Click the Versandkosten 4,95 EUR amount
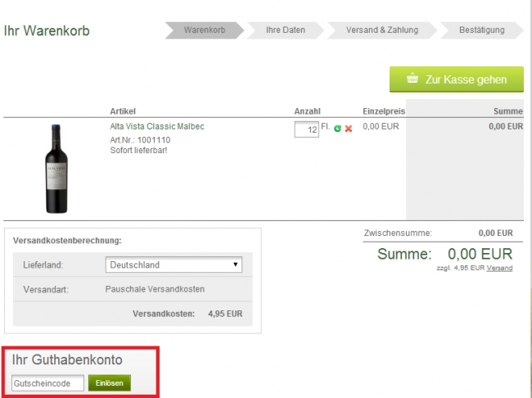This screenshot has height=398, width=532. tap(225, 313)
